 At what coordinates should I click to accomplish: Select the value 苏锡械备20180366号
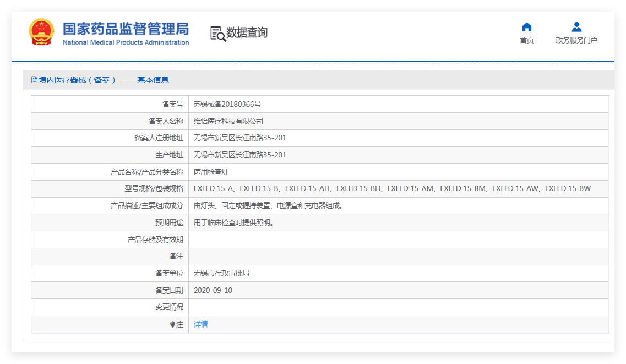point(227,104)
